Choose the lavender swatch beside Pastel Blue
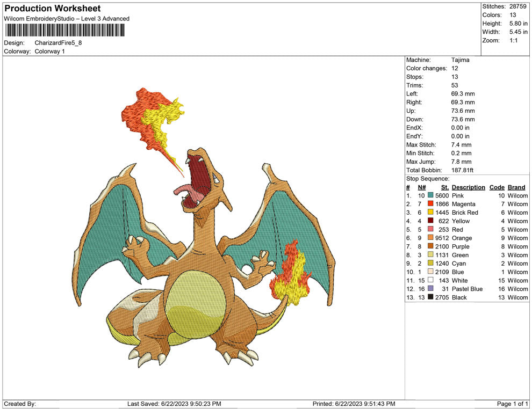 pyautogui.click(x=430, y=288)
